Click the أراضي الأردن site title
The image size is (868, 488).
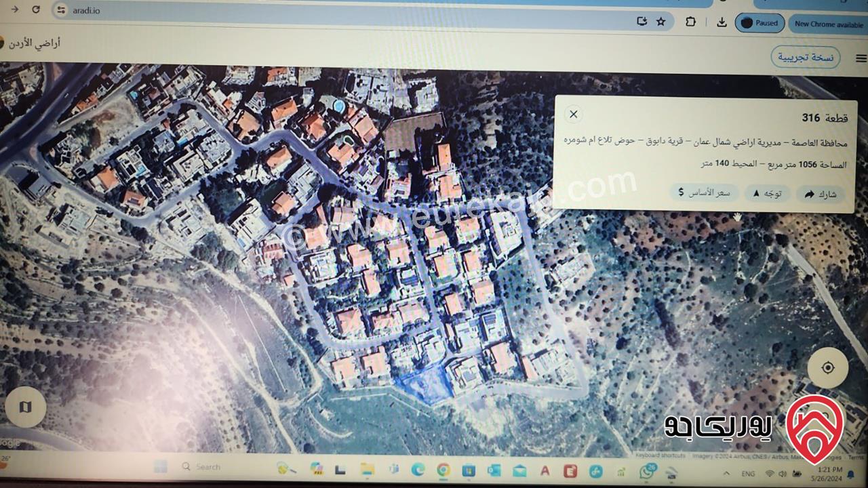tap(35, 43)
